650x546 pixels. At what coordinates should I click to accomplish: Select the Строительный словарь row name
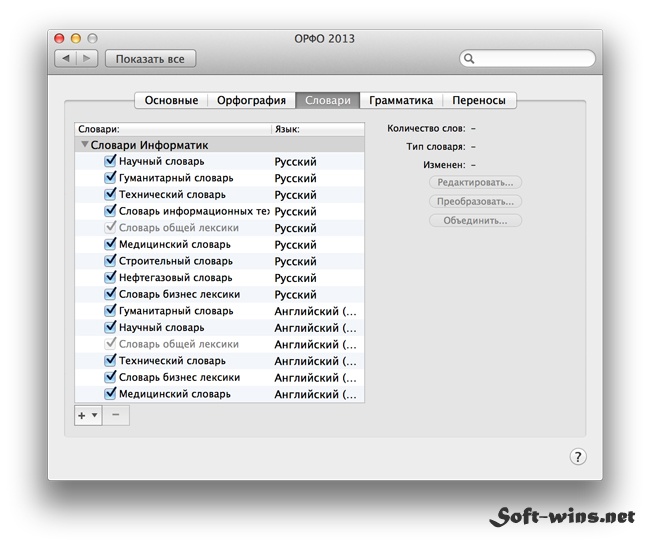point(176,261)
